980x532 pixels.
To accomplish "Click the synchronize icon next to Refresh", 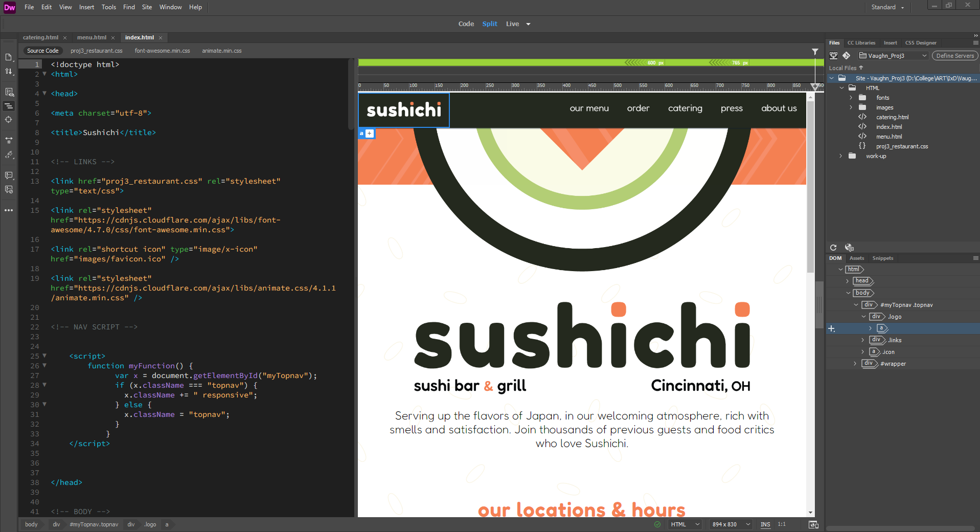I will coord(849,248).
